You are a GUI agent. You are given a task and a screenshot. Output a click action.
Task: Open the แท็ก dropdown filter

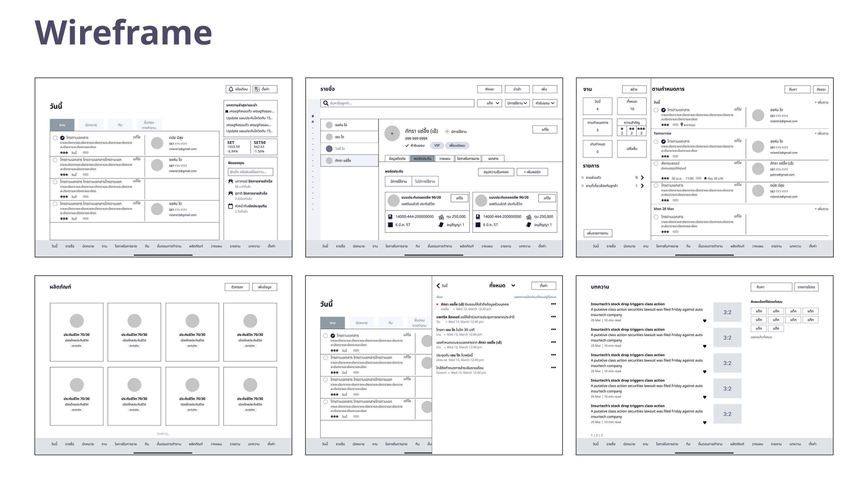click(490, 103)
